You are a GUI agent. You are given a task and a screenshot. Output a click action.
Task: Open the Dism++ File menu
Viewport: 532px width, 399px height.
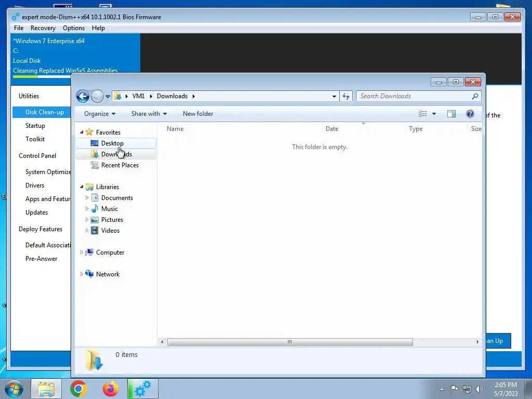click(x=19, y=28)
